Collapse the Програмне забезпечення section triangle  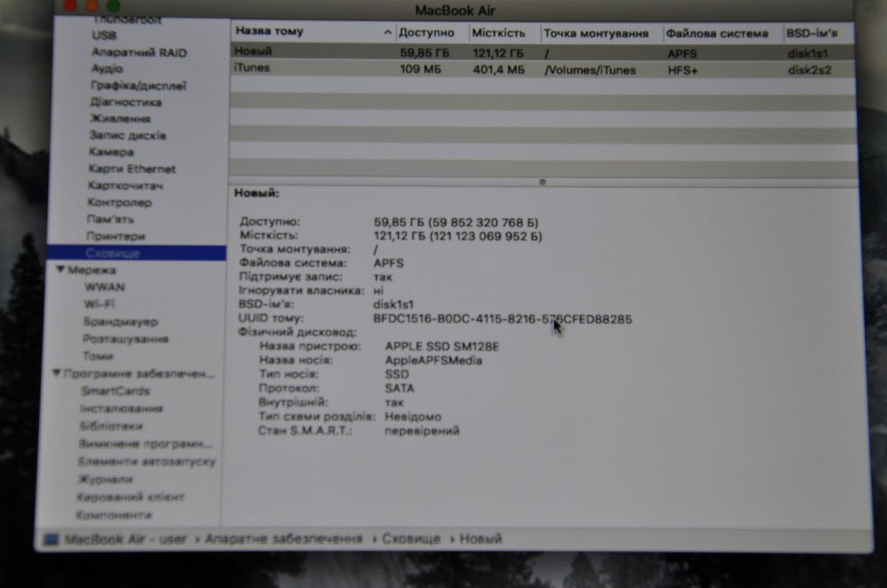[x=57, y=373]
